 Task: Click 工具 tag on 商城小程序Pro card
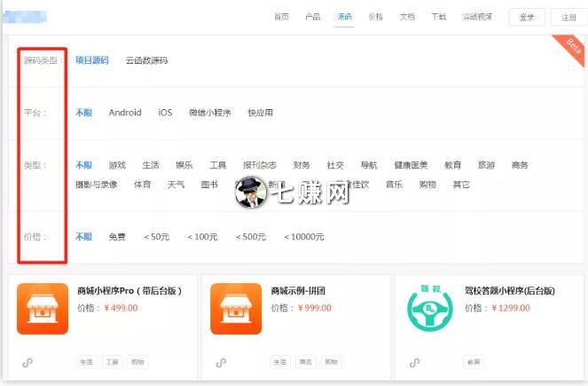[x=112, y=362]
